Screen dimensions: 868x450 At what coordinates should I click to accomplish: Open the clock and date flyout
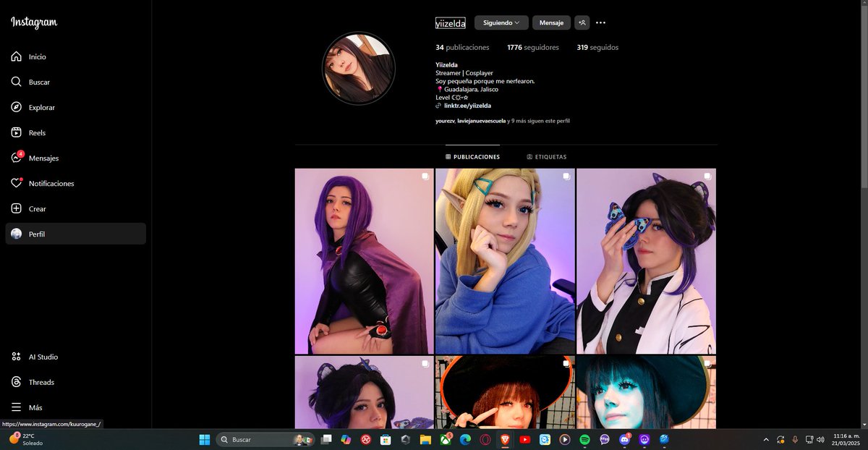(845, 439)
